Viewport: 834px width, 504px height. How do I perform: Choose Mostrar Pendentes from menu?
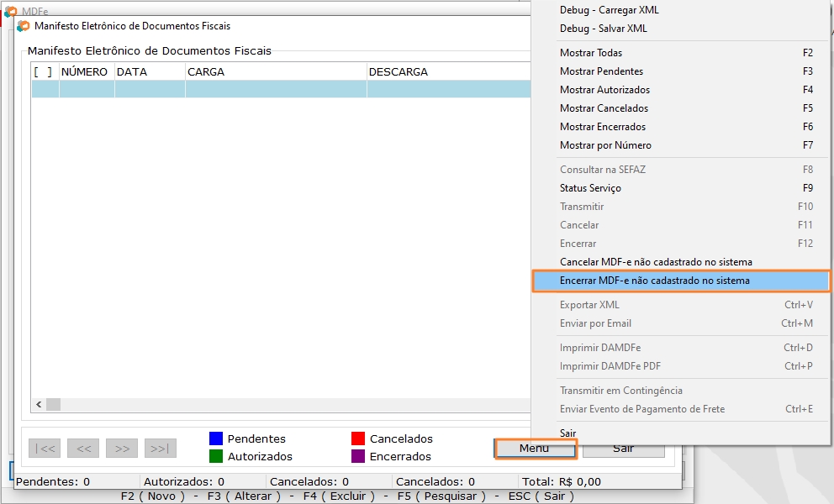coord(601,71)
